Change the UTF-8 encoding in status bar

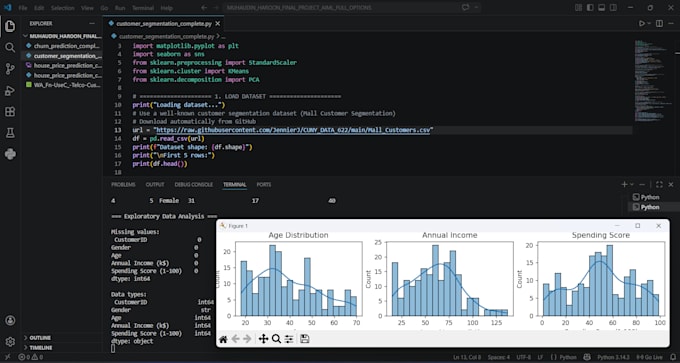pos(523,357)
